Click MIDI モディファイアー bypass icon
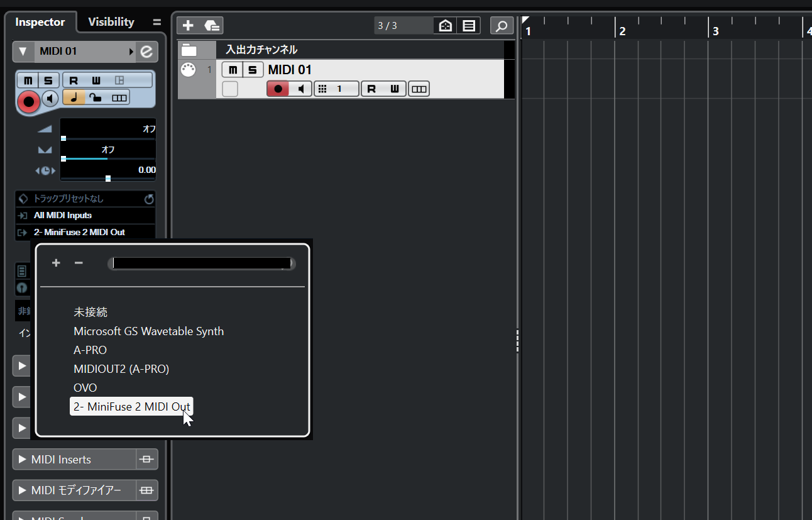Image resolution: width=812 pixels, height=520 pixels. [147, 490]
